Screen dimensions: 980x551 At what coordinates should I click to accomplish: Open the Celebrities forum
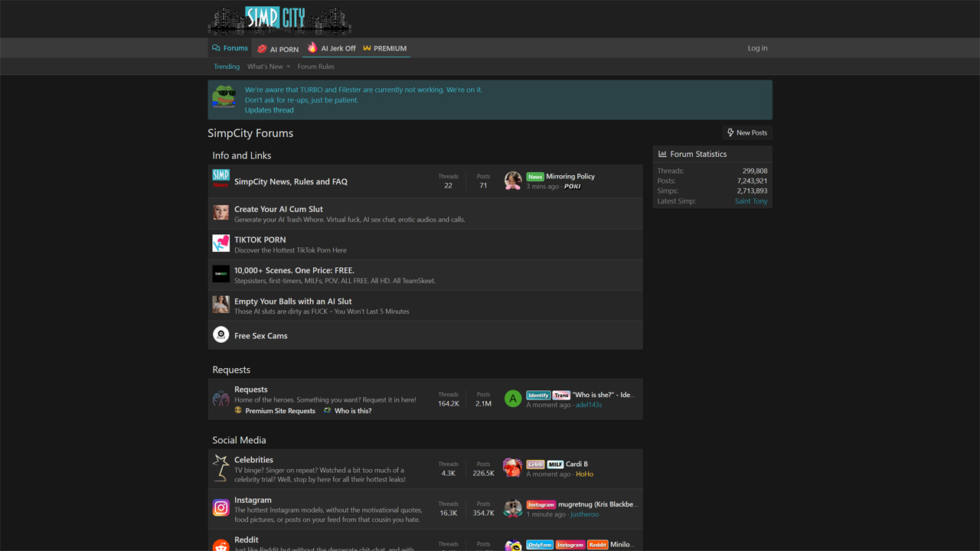point(253,460)
